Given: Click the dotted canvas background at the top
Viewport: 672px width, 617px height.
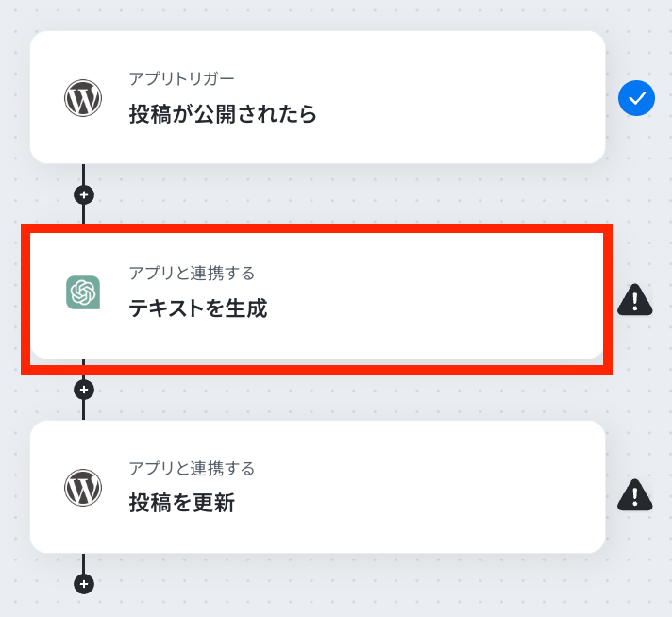Looking at the screenshot, I should click(336, 14).
